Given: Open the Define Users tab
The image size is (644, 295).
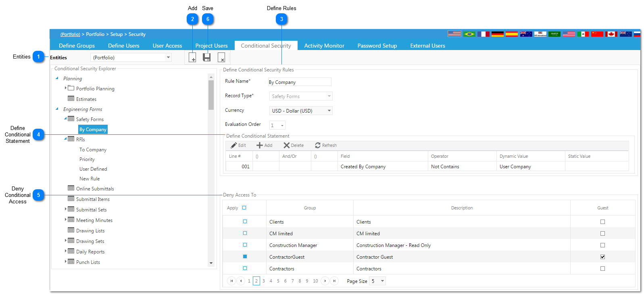Looking at the screenshot, I should [x=124, y=46].
